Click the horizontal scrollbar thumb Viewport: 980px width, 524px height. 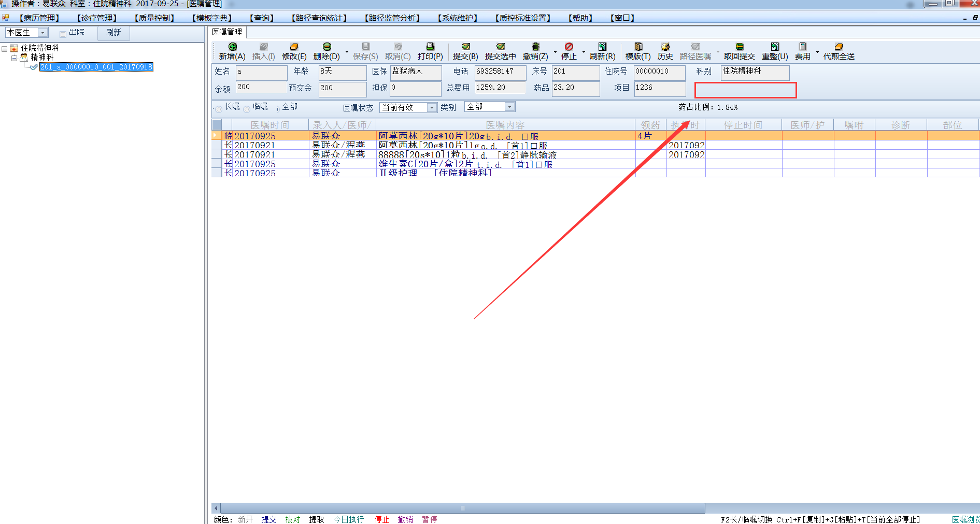pyautogui.click(x=462, y=508)
